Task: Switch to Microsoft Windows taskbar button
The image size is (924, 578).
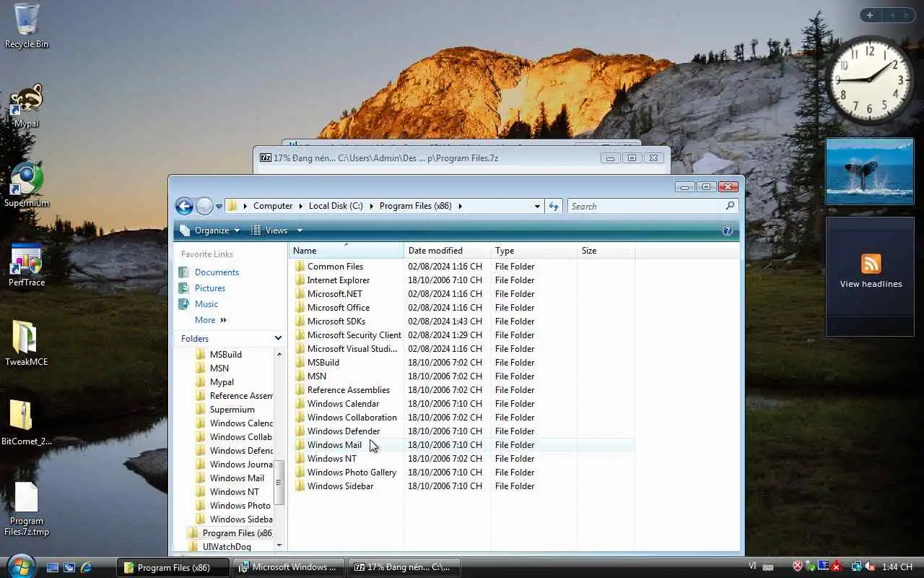Action: click(288, 567)
